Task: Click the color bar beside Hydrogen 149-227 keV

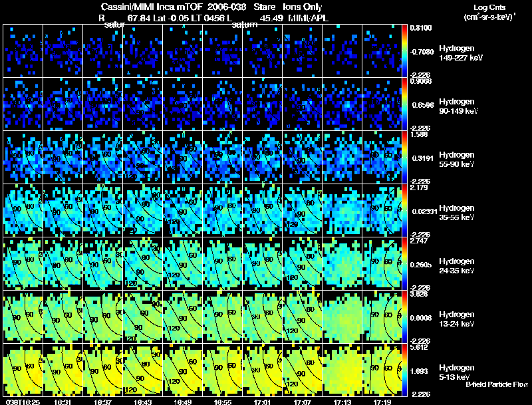Action: pyautogui.click(x=404, y=51)
